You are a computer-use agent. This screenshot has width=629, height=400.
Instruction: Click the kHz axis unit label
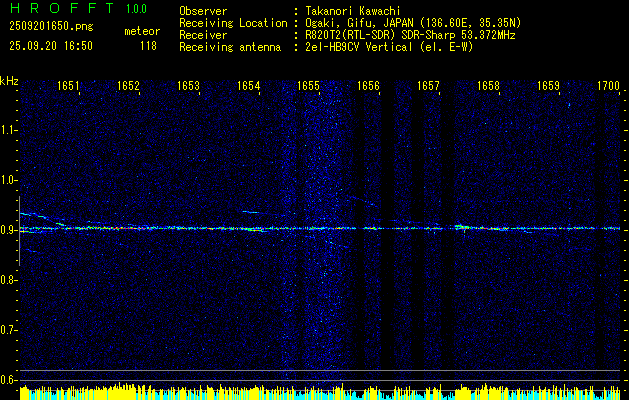click(9, 81)
